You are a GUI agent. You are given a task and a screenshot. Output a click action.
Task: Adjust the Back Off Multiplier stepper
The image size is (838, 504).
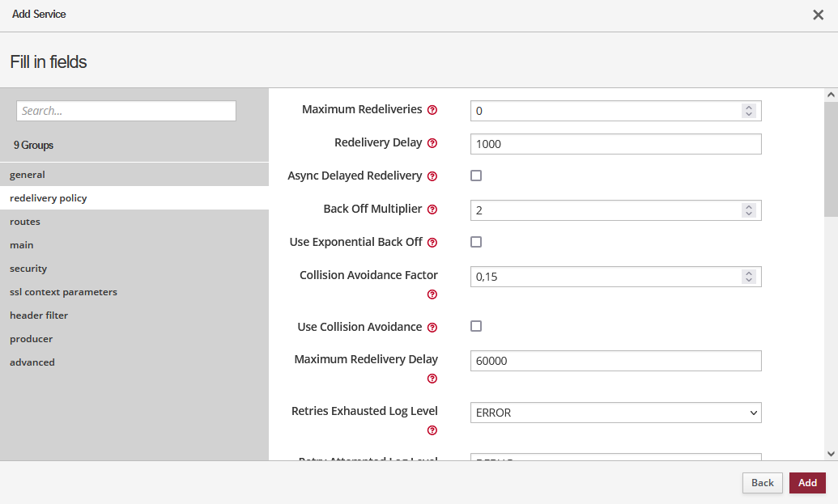pyautogui.click(x=749, y=210)
